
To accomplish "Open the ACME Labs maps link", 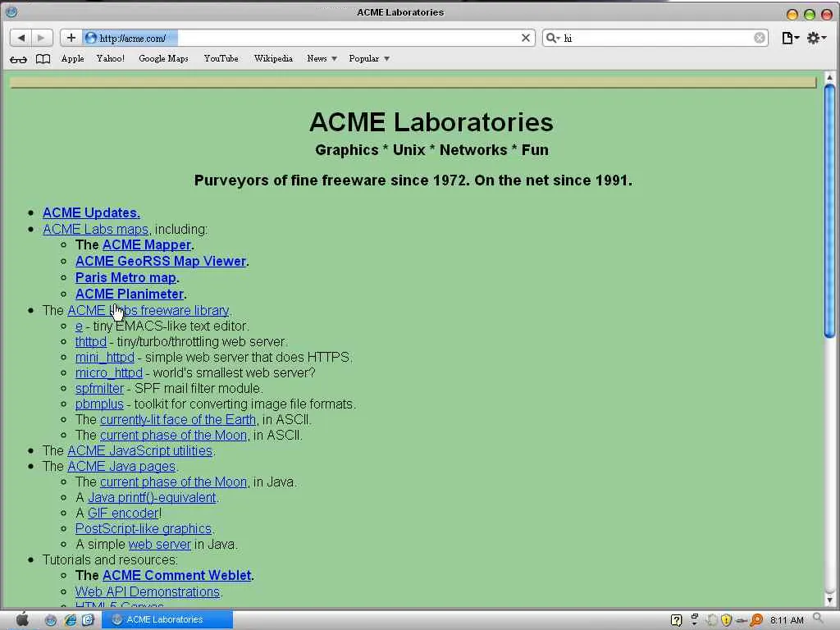I will (95, 229).
